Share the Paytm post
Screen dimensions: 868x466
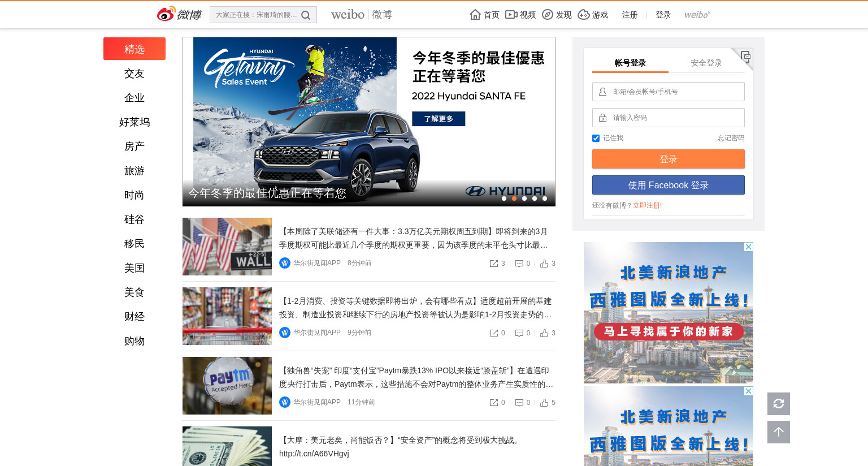coord(494,403)
